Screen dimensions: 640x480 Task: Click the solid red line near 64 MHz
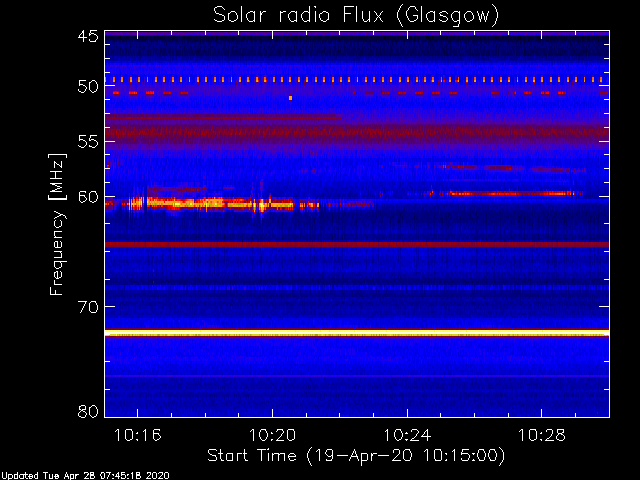tap(357, 244)
